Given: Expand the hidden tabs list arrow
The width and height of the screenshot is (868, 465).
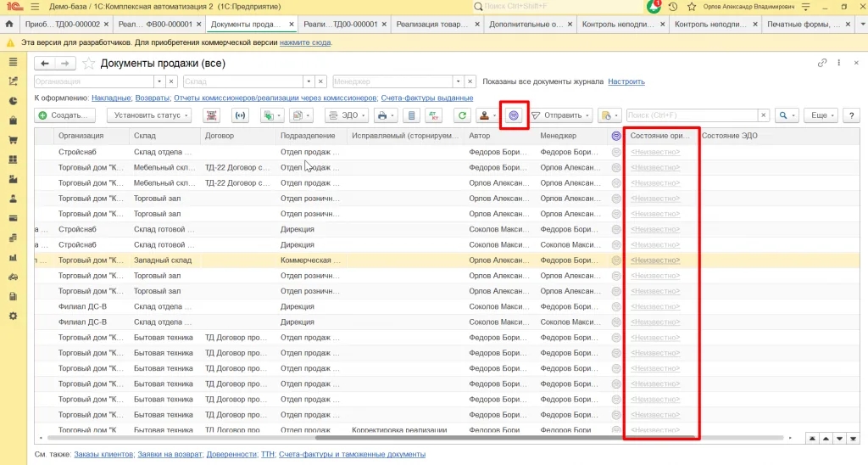Looking at the screenshot, I should pyautogui.click(x=862, y=24).
